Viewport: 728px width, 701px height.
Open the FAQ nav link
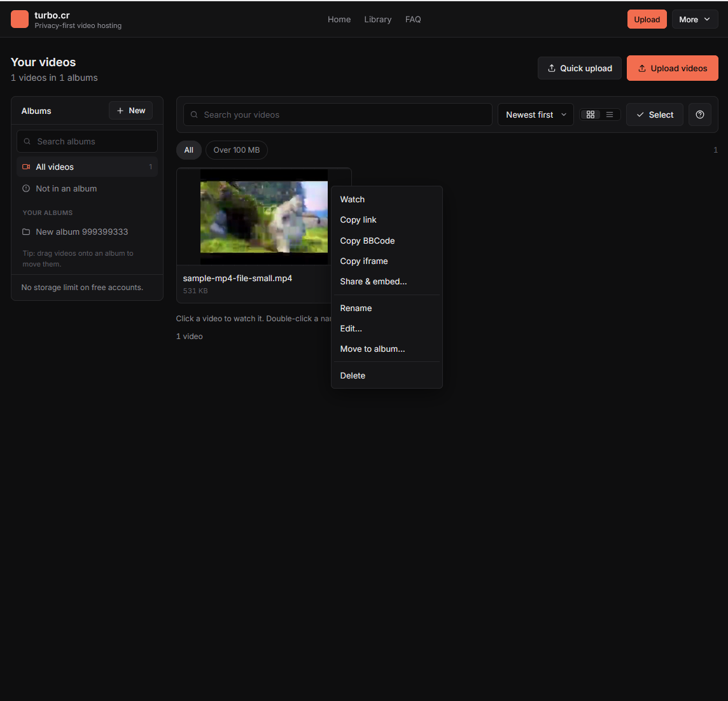click(413, 20)
